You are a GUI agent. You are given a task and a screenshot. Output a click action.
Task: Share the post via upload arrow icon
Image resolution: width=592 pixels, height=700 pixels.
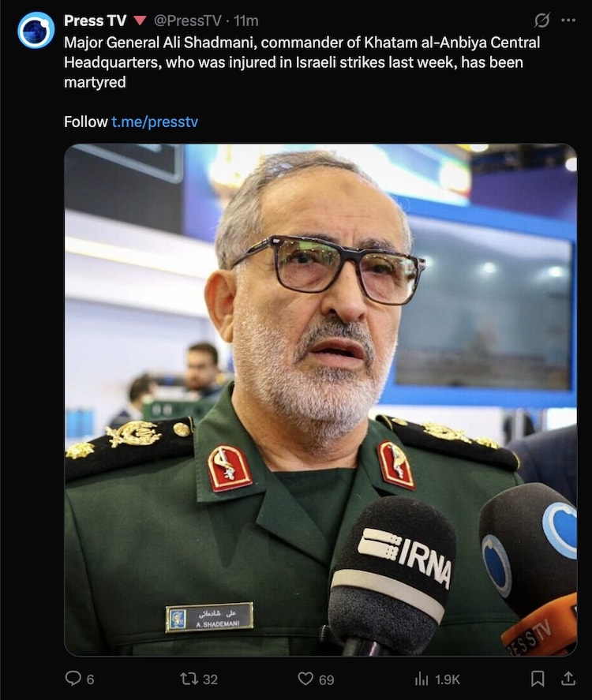[568, 679]
